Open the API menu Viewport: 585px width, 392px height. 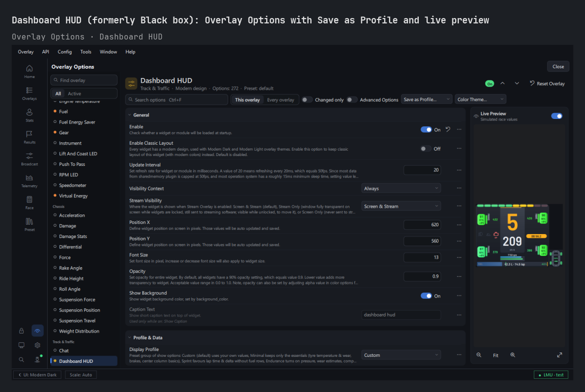pyautogui.click(x=46, y=52)
